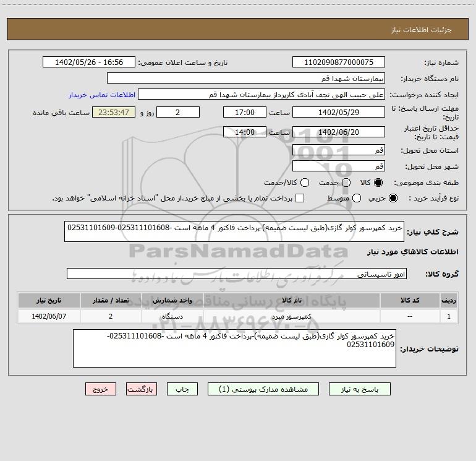Select the کالا radio button

pos(378,183)
